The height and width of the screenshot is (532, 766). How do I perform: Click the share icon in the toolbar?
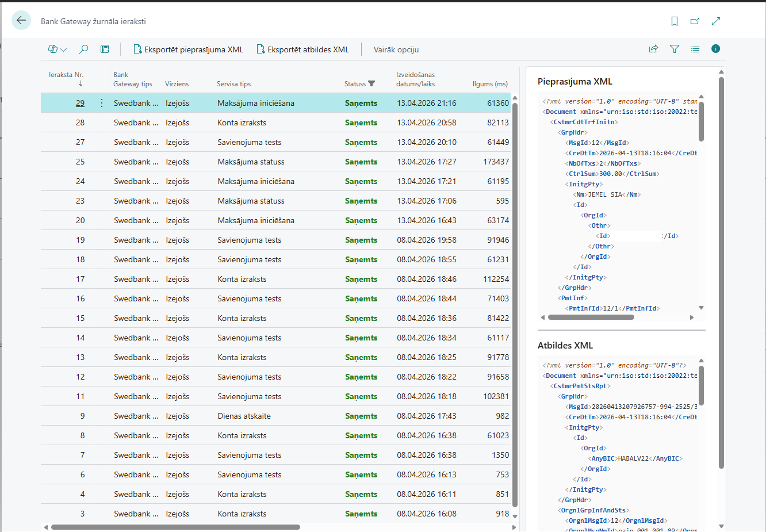(653, 49)
